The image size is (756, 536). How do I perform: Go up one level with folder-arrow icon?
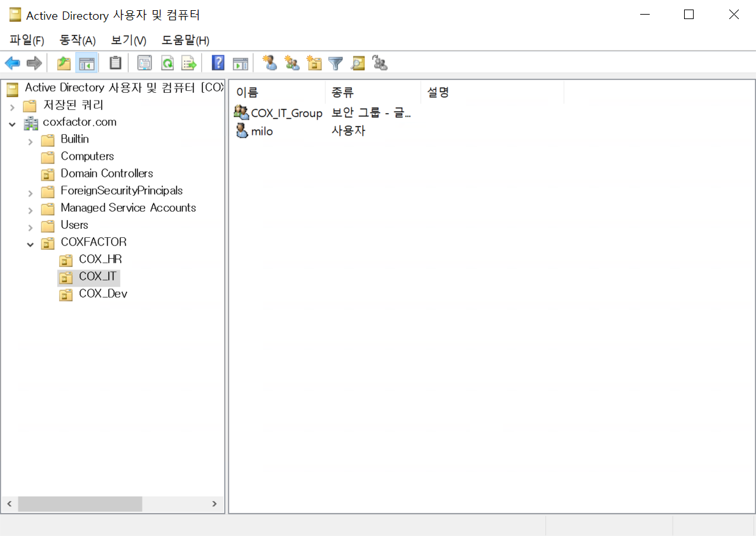click(x=64, y=62)
